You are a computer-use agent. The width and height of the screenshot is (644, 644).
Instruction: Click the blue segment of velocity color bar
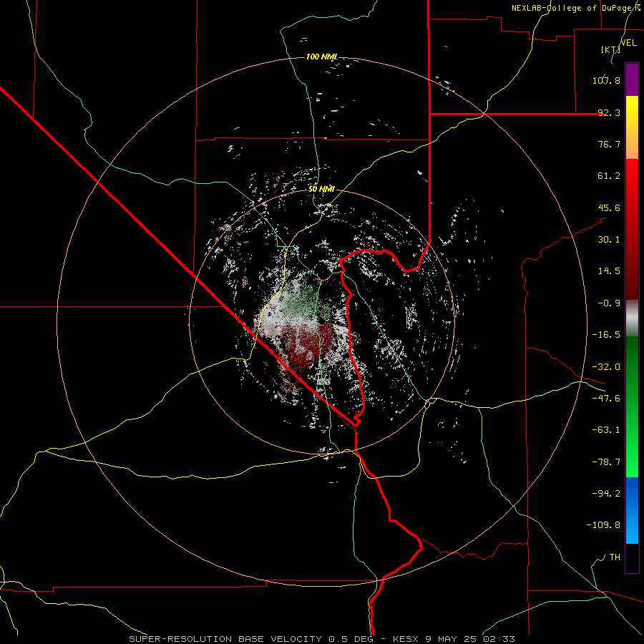[x=632, y=510]
